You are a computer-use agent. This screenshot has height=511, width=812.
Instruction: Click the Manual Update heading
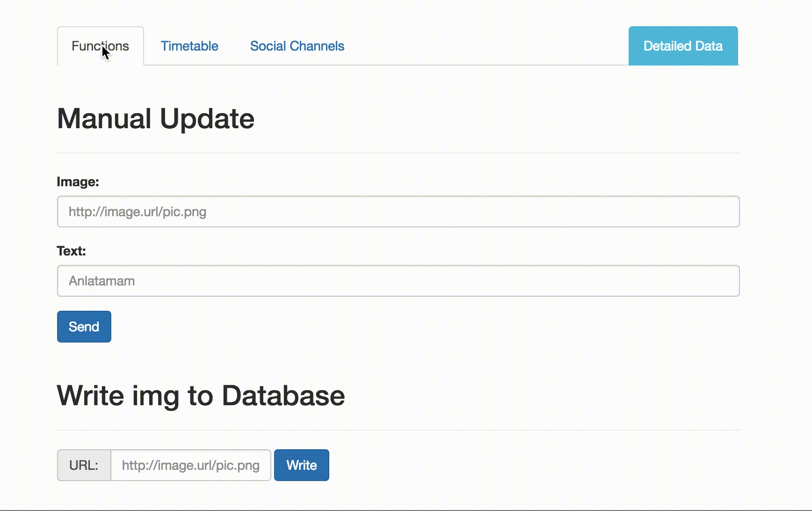coord(156,118)
